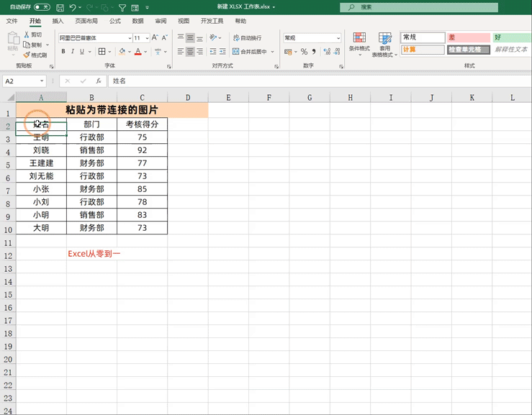Apply Bold formatting button
The height and width of the screenshot is (415, 532).
tap(63, 52)
